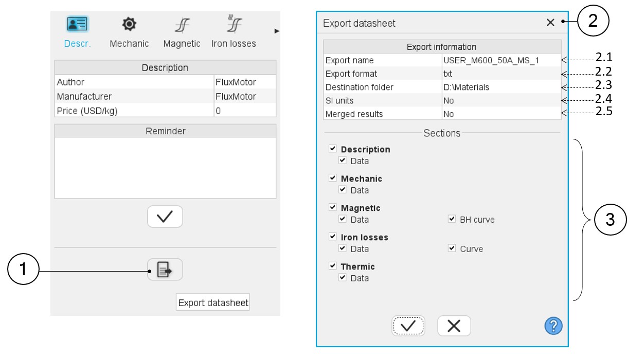Toggle the BH curve checkbox
Screen dimensions: 644x358
tap(452, 219)
